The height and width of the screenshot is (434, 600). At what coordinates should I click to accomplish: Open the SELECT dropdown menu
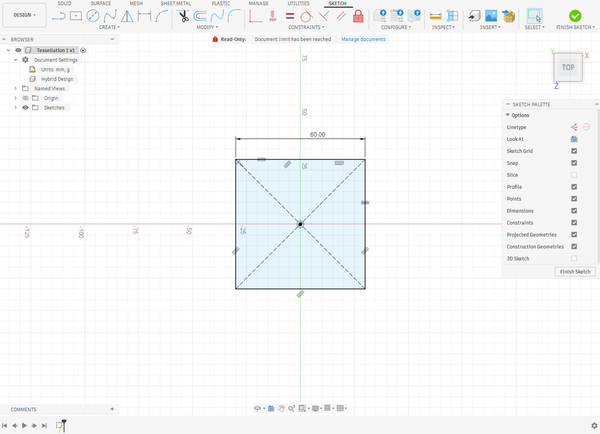point(535,27)
